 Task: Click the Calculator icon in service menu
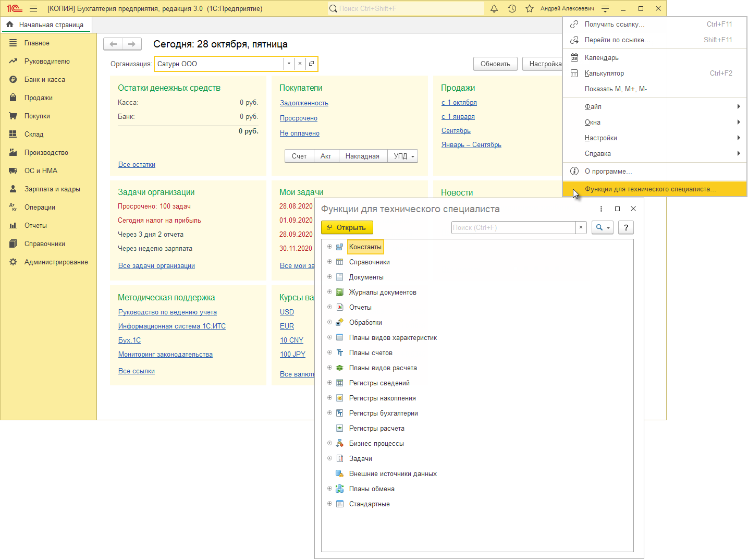[574, 73]
